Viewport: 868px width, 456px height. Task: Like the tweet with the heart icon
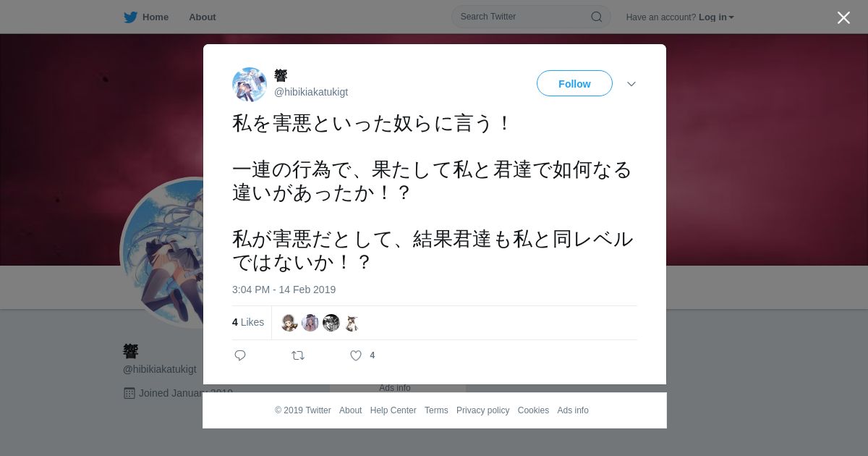[x=356, y=355]
